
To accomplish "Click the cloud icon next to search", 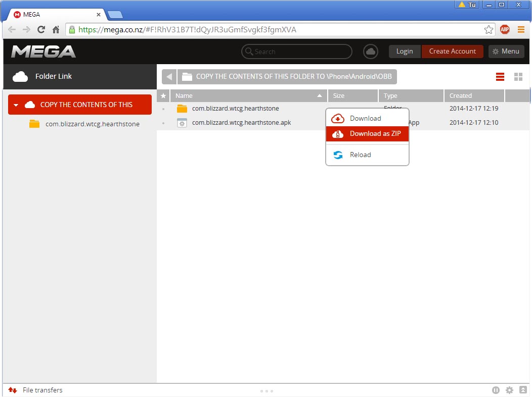I will point(371,52).
